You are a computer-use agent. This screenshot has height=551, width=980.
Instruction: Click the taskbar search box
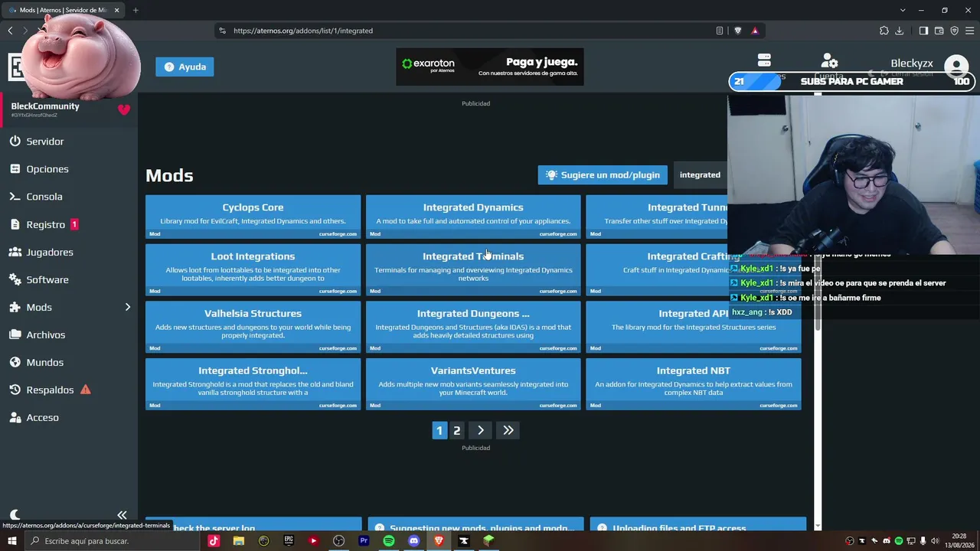(x=115, y=541)
